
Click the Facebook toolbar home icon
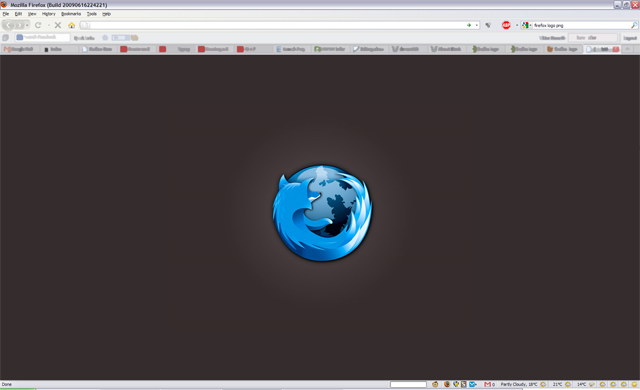click(x=105, y=38)
